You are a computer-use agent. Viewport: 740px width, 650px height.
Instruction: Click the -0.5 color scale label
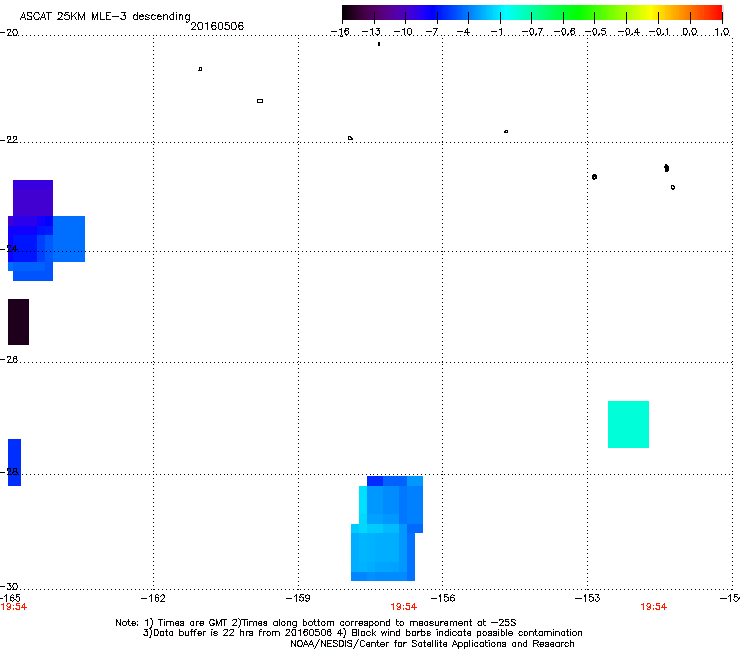595,32
